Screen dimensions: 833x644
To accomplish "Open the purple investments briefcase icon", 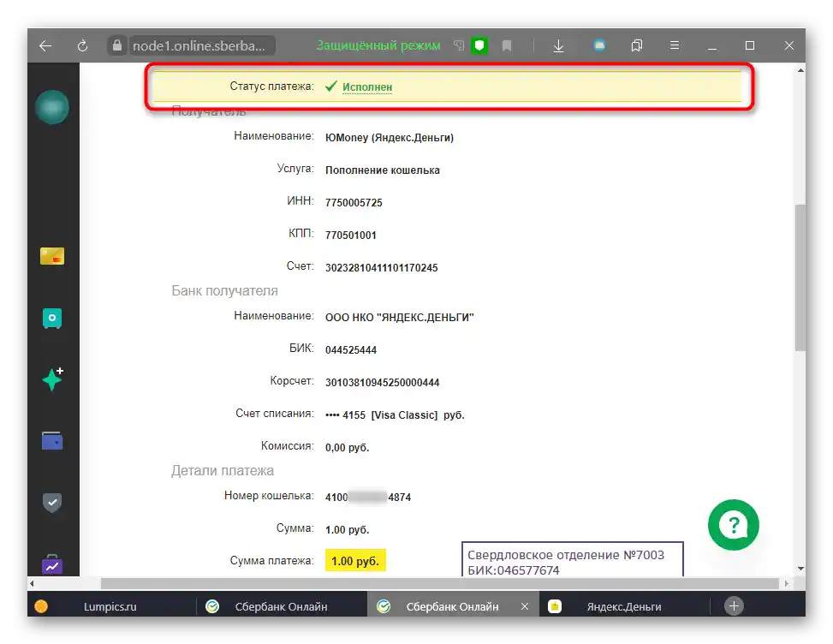I will coord(52,564).
